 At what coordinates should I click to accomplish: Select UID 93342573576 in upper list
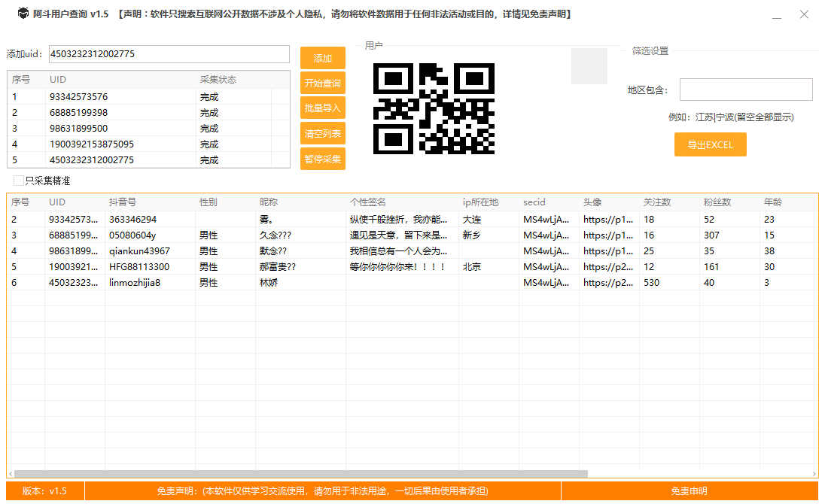click(148, 97)
